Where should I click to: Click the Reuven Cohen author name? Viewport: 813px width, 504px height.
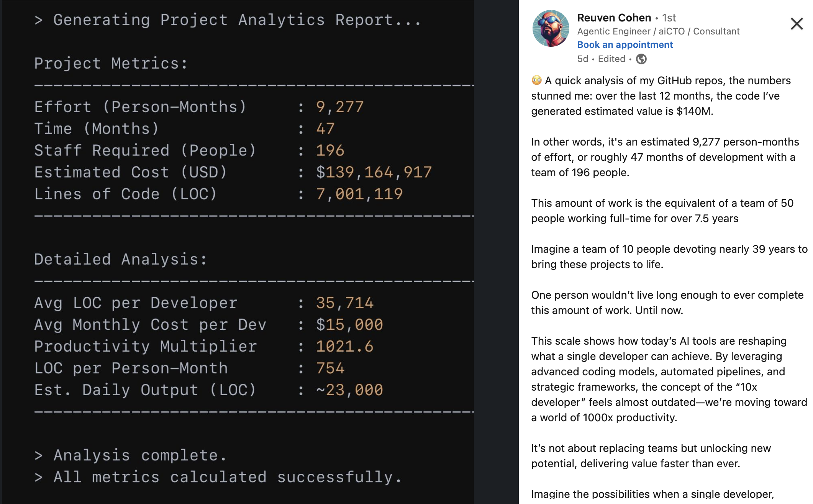point(614,18)
